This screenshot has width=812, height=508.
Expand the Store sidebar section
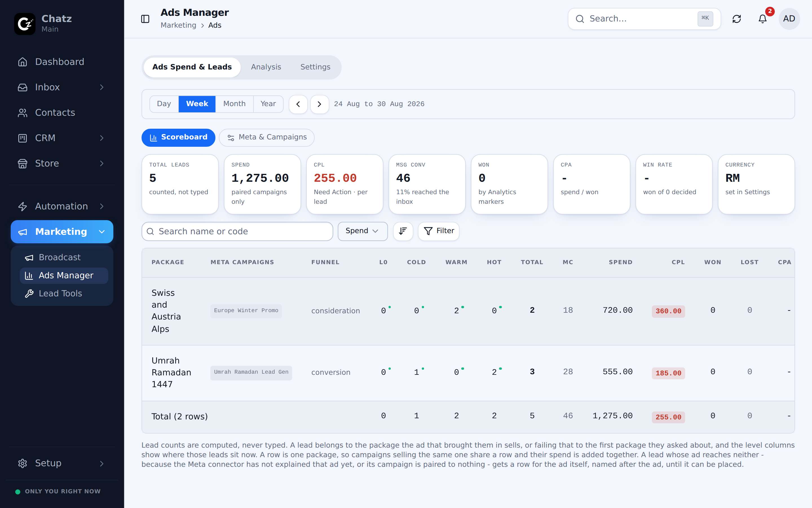62,163
